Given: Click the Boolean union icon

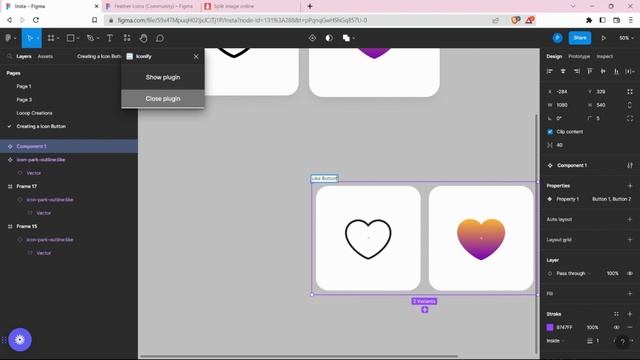Looking at the screenshot, I should [346, 38].
